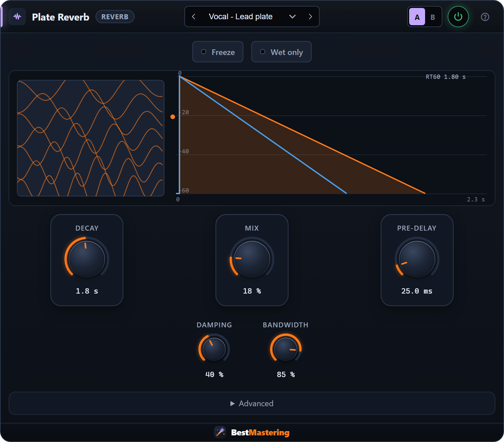The image size is (504, 442).
Task: Expand the Advanced section
Action: [252, 403]
